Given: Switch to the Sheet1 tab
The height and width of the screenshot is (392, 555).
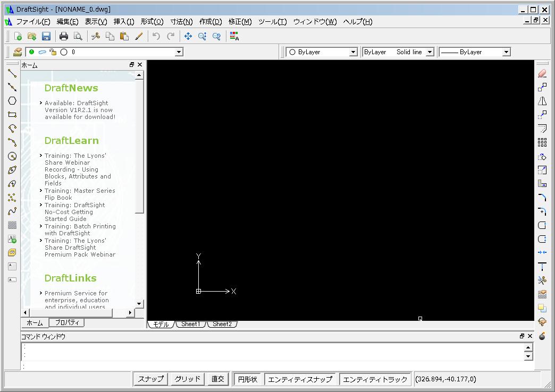Looking at the screenshot, I should (190, 324).
